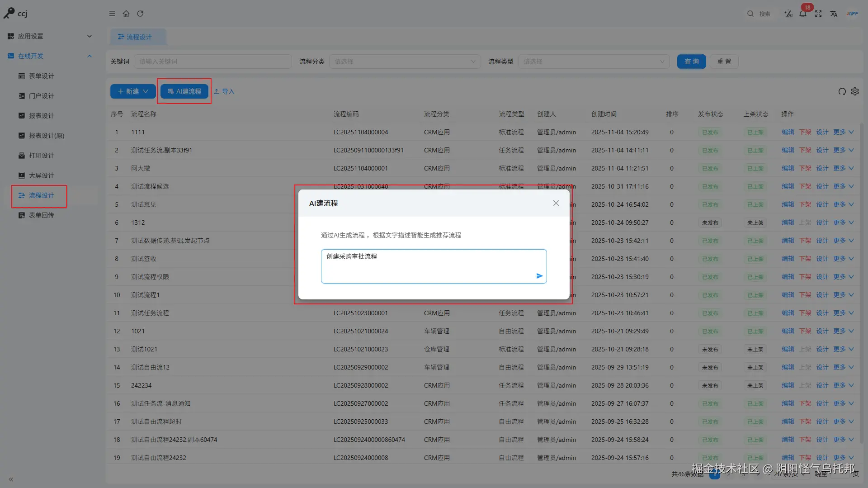Click 编辑 for flow 测试任务流程
Screen dimensions: 868x488
pos(788,313)
